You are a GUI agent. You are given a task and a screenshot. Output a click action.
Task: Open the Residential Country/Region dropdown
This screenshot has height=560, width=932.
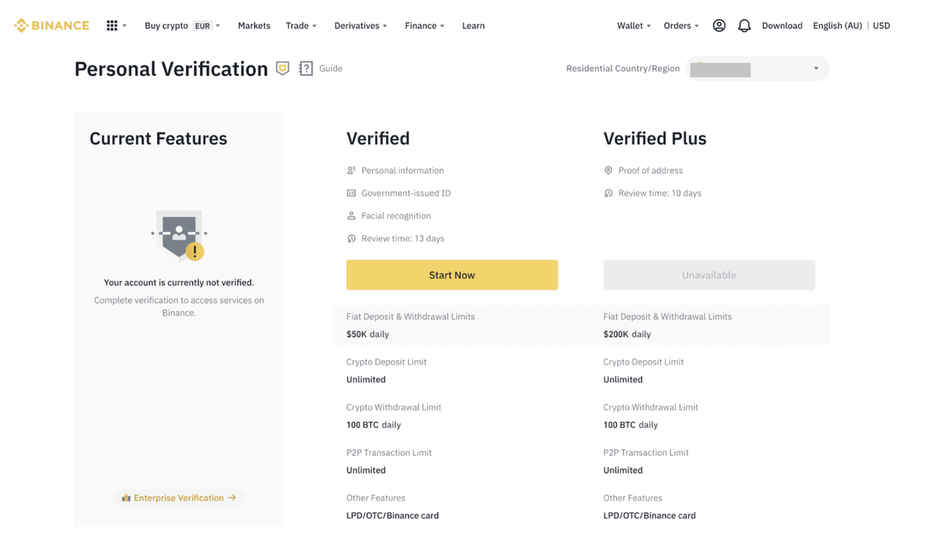pyautogui.click(x=757, y=68)
